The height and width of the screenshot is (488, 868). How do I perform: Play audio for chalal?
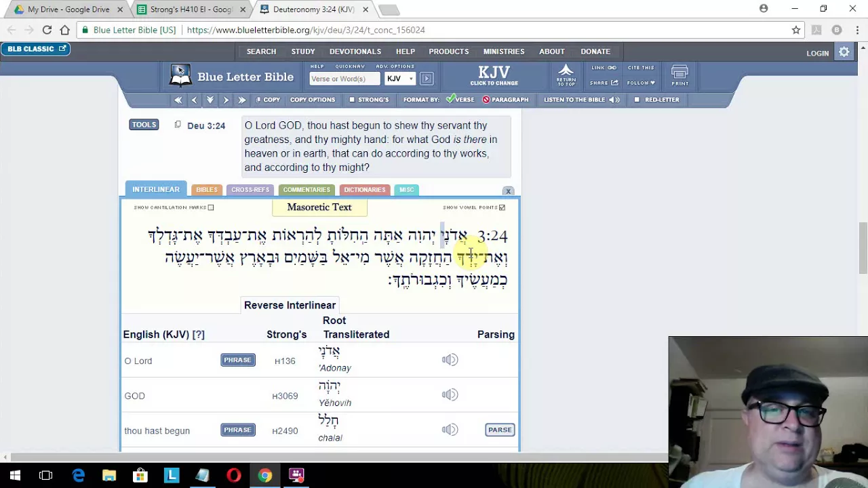click(450, 430)
